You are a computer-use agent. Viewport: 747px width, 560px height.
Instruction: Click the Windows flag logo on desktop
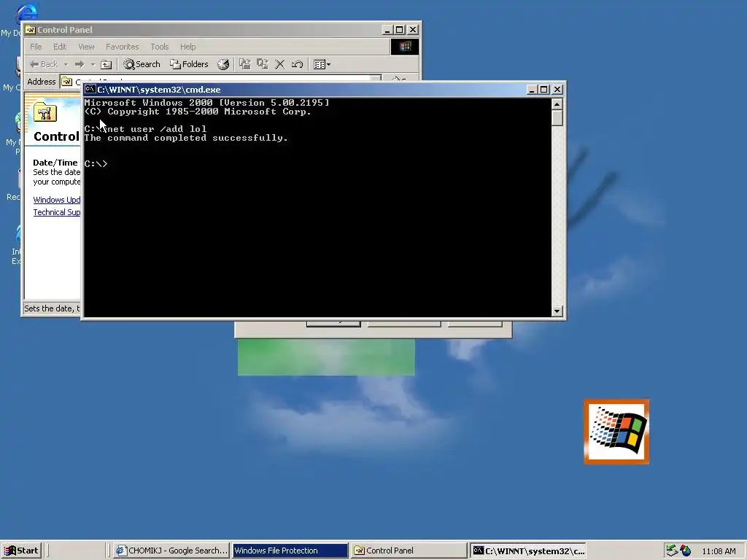(616, 432)
